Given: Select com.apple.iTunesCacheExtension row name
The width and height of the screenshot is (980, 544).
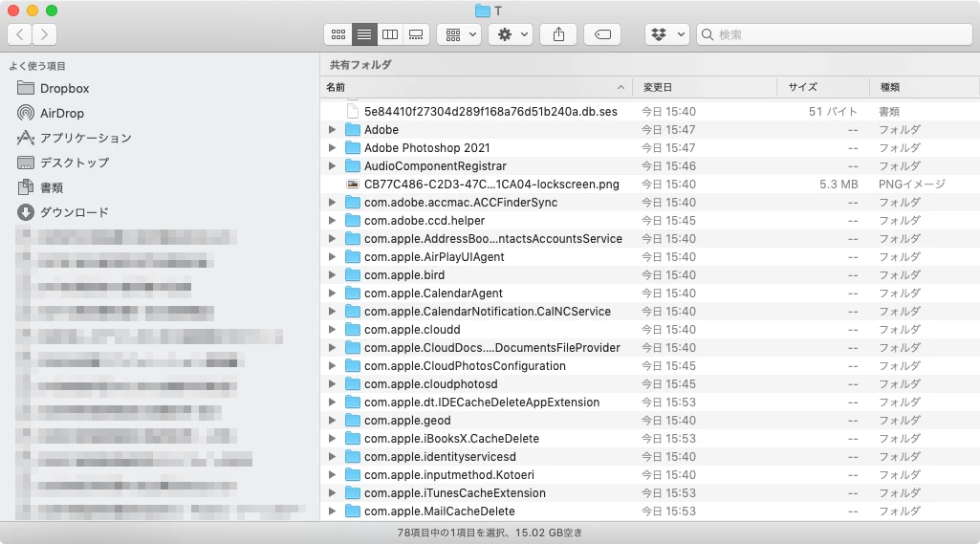Looking at the screenshot, I should [455, 492].
